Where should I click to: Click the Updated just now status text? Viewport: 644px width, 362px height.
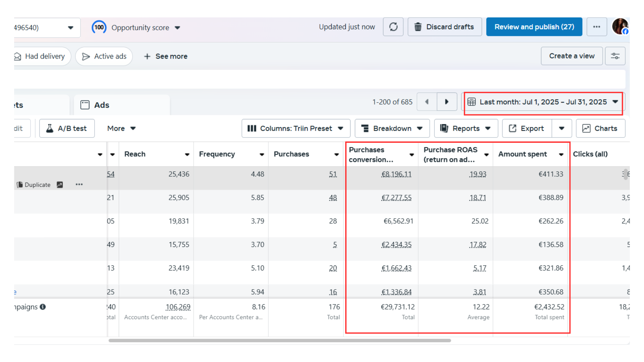pos(347,27)
